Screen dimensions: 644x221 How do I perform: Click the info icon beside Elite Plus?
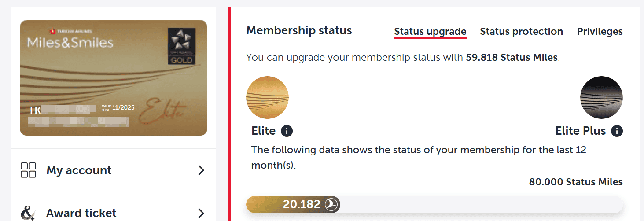click(x=617, y=131)
